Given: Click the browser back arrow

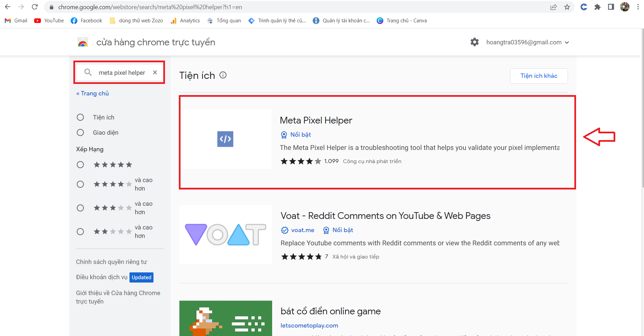Looking at the screenshot, I should pos(7,7).
